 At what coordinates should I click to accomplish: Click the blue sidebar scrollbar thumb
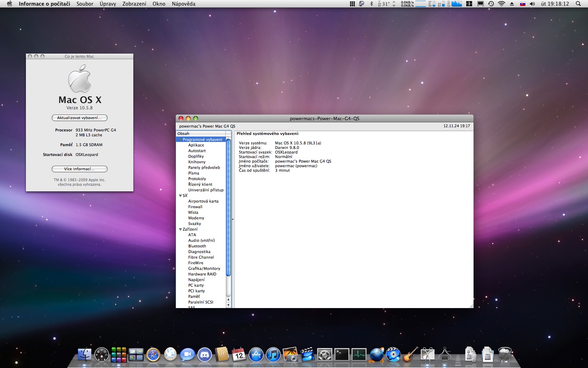[229, 208]
